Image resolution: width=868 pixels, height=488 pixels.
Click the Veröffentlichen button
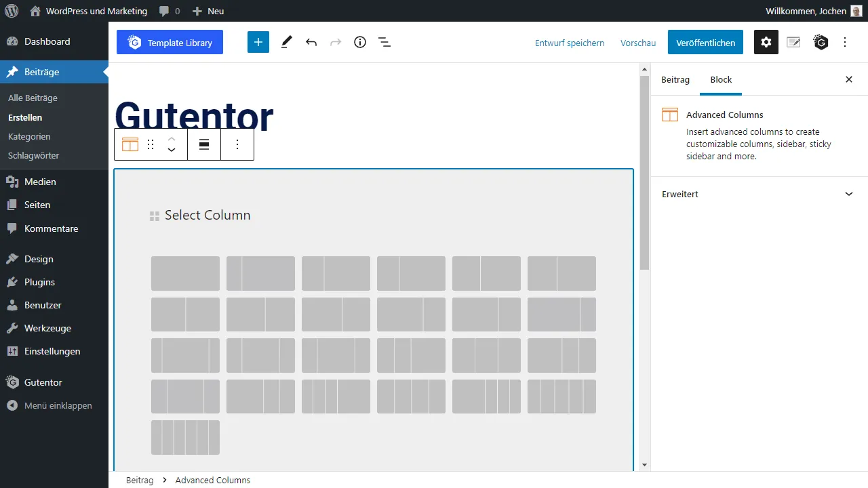pos(705,42)
